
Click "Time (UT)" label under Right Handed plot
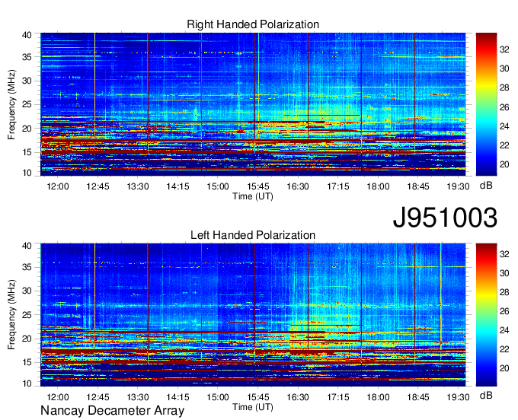pyautogui.click(x=253, y=196)
